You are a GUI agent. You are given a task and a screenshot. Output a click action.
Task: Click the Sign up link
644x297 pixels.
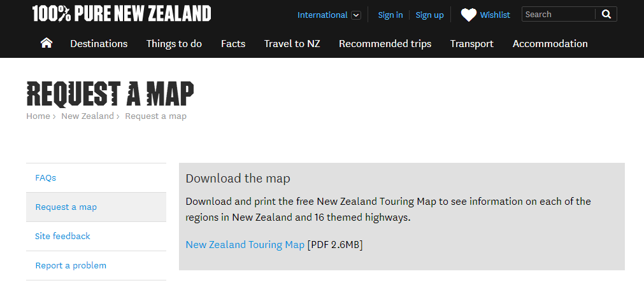[429, 15]
